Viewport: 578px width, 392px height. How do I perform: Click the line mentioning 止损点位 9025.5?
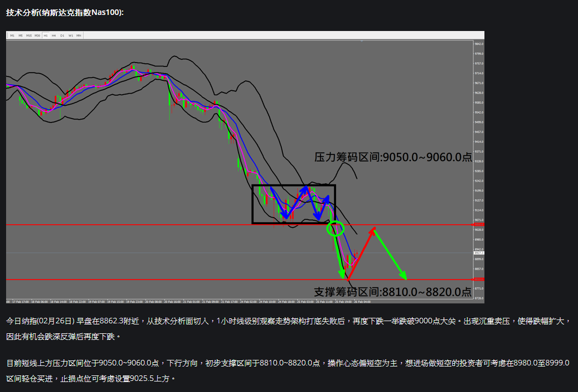(91, 379)
